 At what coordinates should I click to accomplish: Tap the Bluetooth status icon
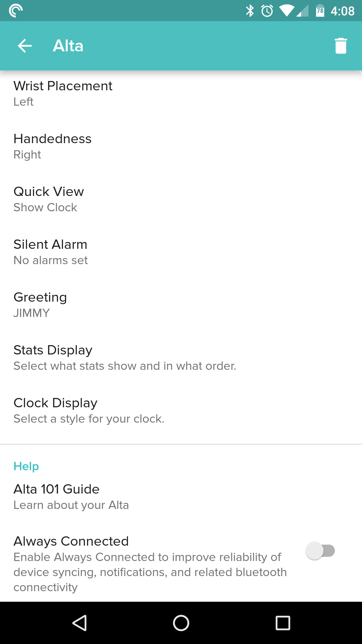tap(250, 11)
